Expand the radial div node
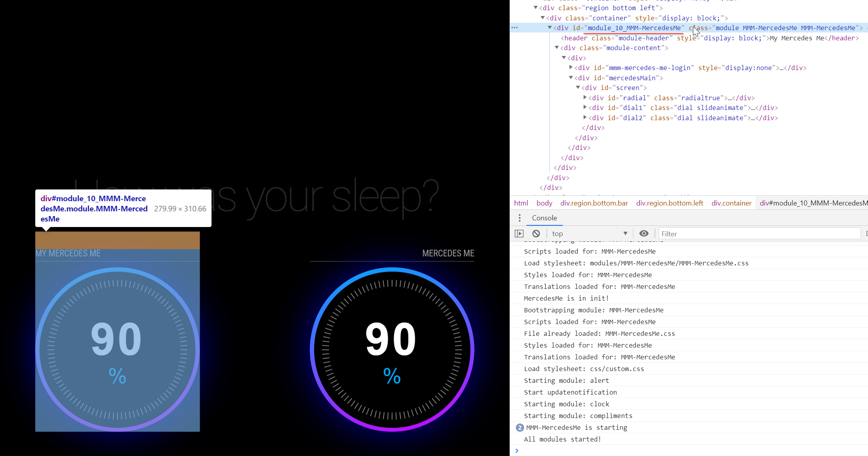This screenshot has height=456, width=868. pyautogui.click(x=585, y=97)
